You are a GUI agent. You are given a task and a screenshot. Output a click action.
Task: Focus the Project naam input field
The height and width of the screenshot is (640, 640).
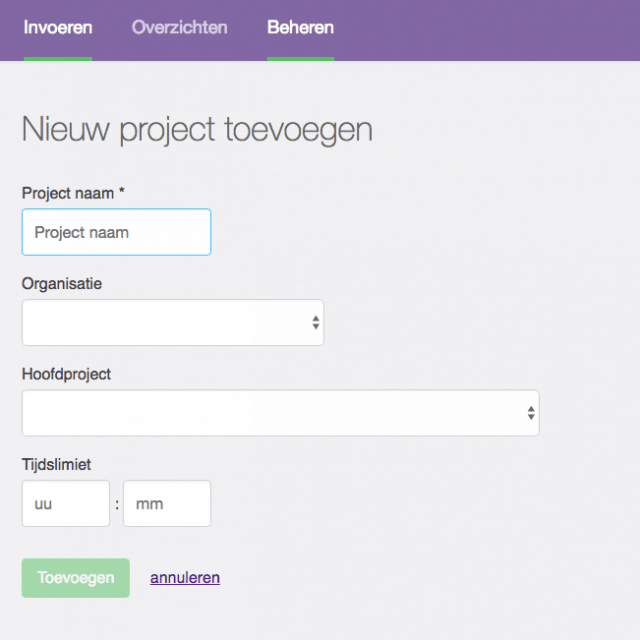pyautogui.click(x=116, y=232)
